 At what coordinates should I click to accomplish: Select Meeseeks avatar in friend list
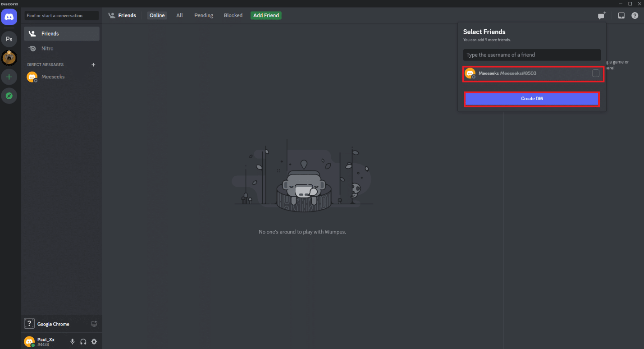[470, 73]
